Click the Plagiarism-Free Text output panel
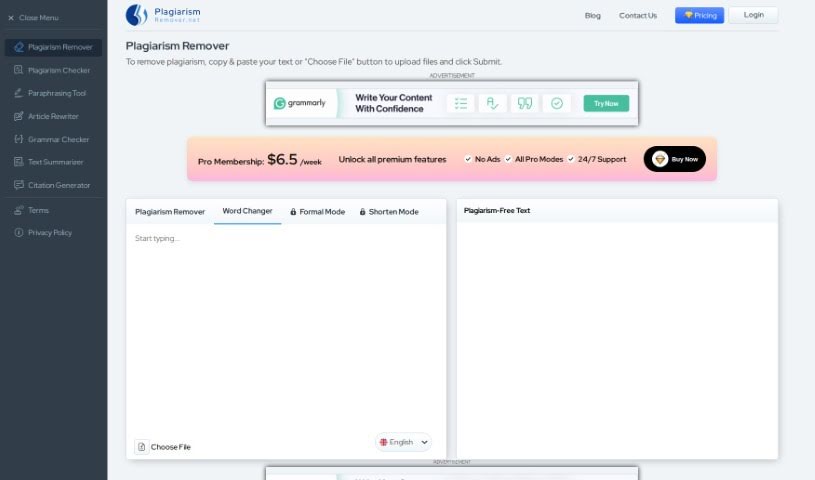 click(617, 341)
